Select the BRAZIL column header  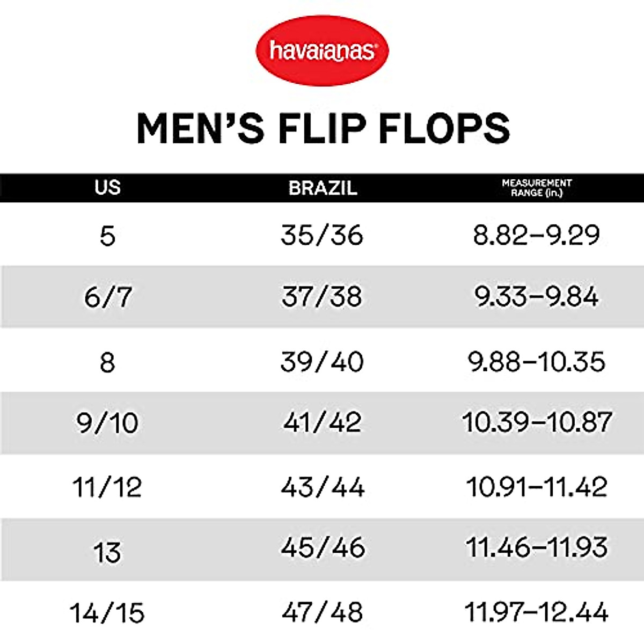323,188
